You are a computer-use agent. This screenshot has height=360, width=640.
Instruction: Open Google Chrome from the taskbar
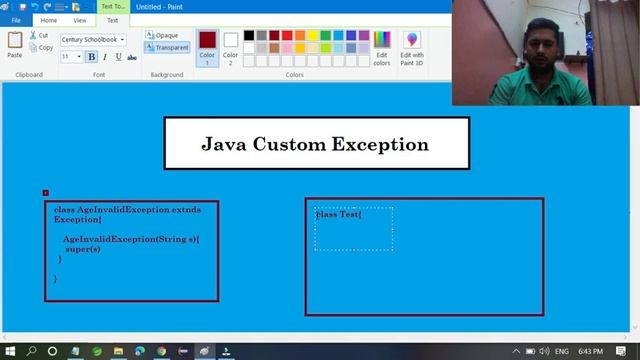(162, 351)
